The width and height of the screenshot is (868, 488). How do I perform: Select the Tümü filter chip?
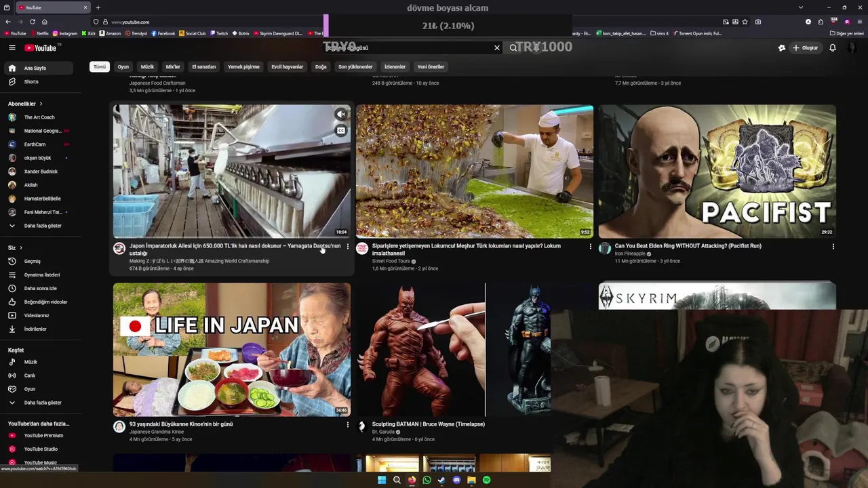(x=100, y=66)
